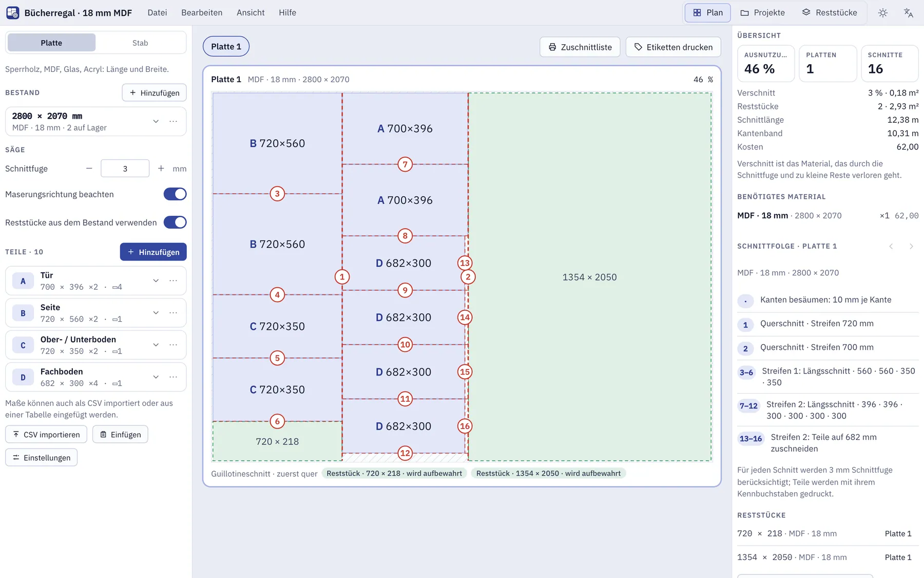The image size is (924, 578).
Task: Select cut marker 1 on the plan
Action: tap(342, 277)
